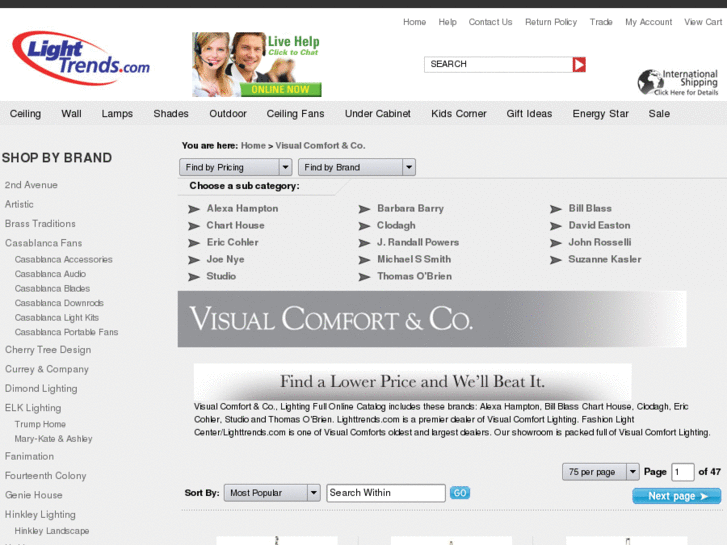Open the Help link
727x545 pixels.
(447, 22)
